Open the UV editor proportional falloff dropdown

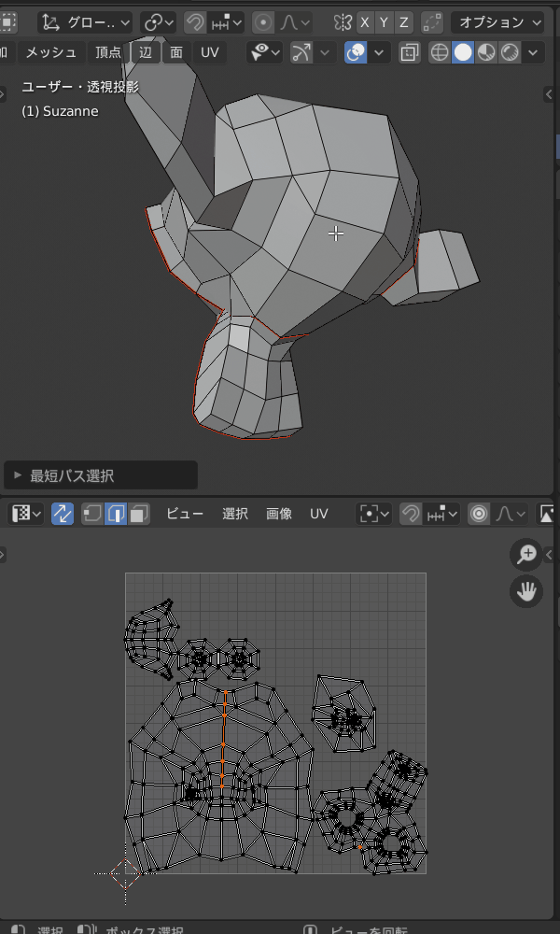510,514
